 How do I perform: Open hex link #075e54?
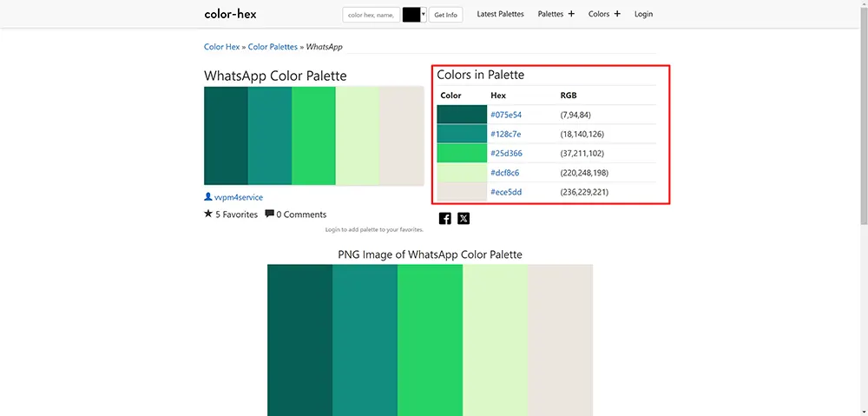(x=506, y=116)
